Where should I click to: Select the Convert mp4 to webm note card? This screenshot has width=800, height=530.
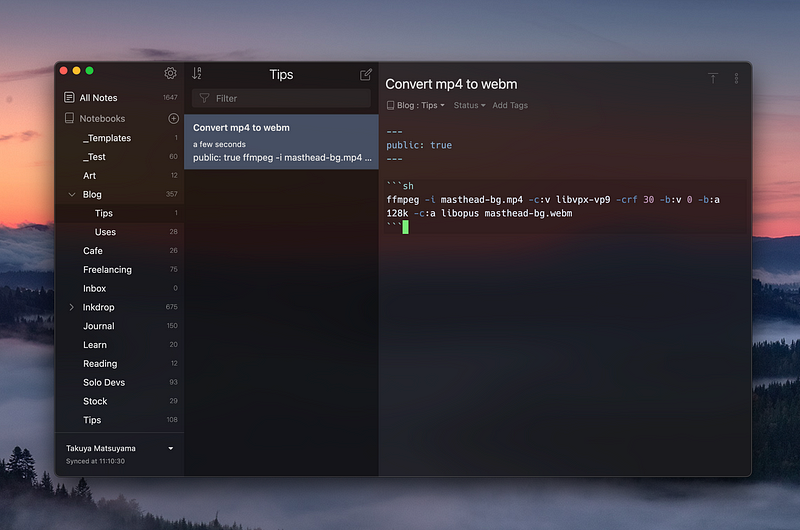[x=281, y=142]
